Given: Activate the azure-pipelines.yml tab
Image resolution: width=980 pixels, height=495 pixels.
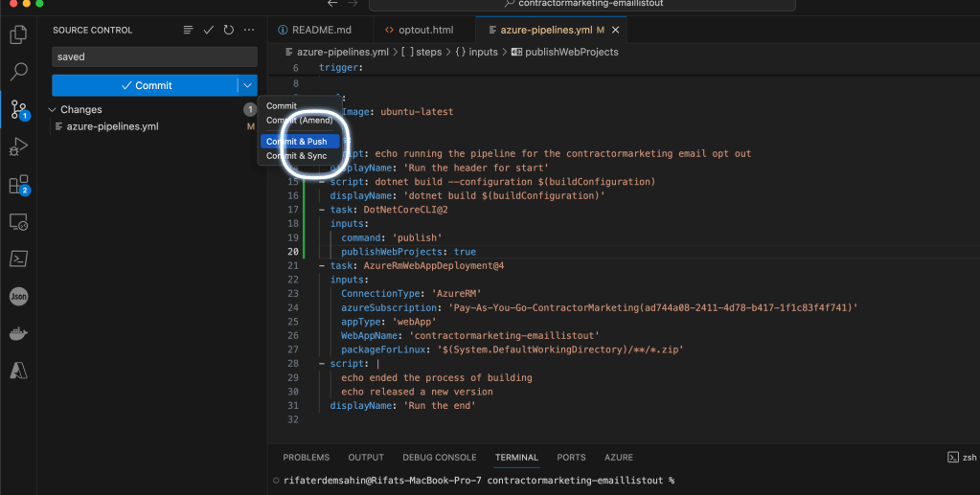Looking at the screenshot, I should click(x=546, y=30).
